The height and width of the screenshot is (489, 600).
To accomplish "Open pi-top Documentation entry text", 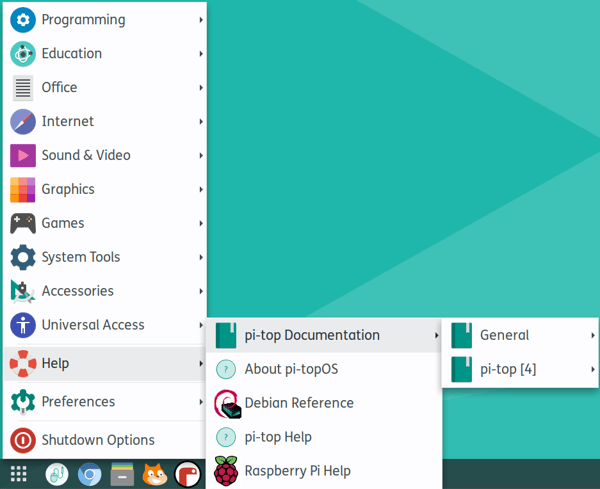I will pos(312,335).
